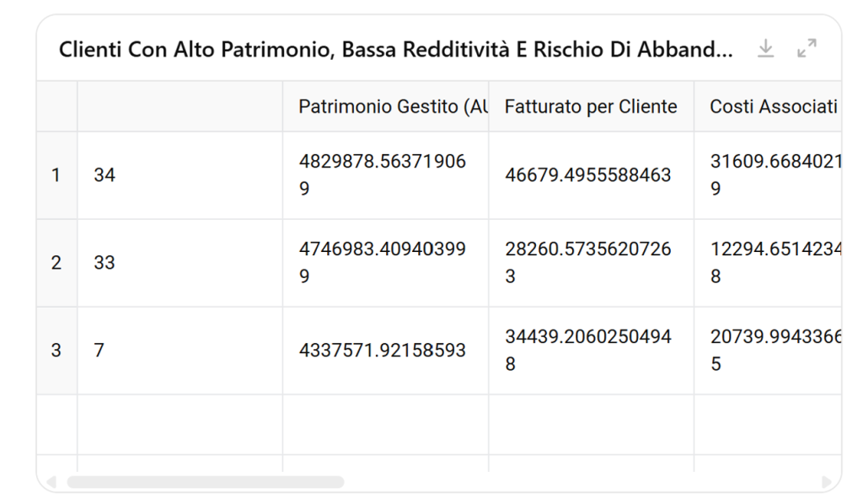863x504 pixels.
Task: Select the Patrimonio Gestito column header
Action: pyautogui.click(x=386, y=106)
